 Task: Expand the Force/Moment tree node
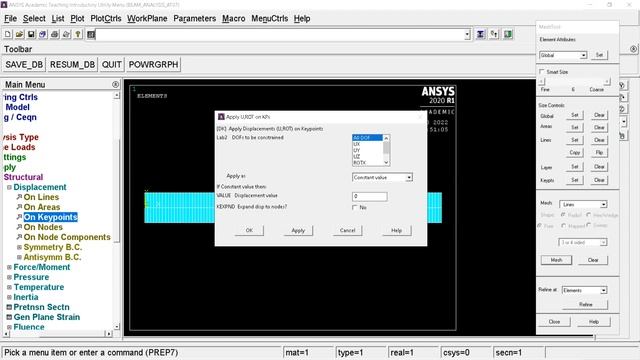pos(9,267)
